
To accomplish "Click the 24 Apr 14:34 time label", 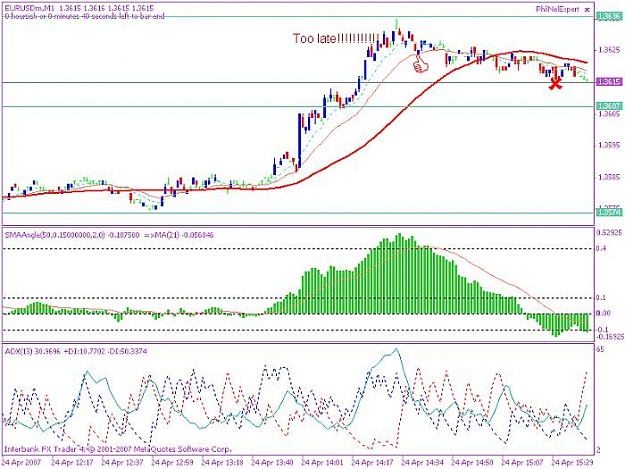I will (x=422, y=463).
